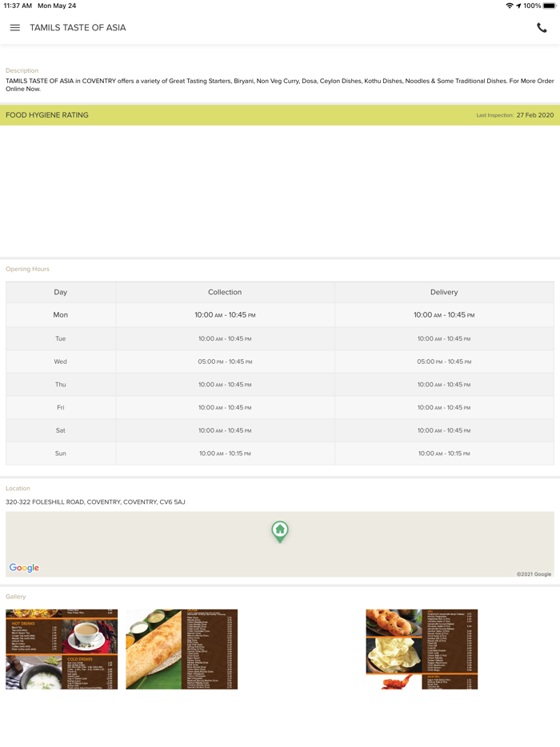Select Saturday delivery hours cell
Image resolution: width=560 pixels, height=747 pixels.
pyautogui.click(x=444, y=430)
